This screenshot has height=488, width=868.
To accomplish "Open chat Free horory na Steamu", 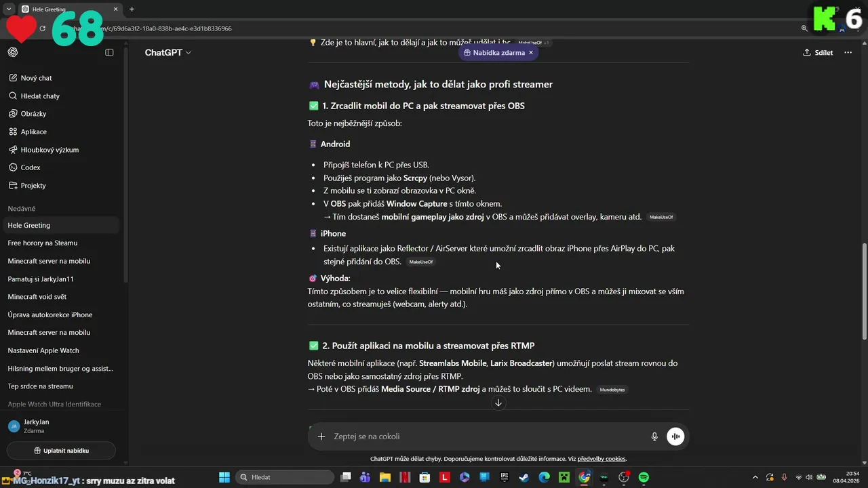I will 61,243.
